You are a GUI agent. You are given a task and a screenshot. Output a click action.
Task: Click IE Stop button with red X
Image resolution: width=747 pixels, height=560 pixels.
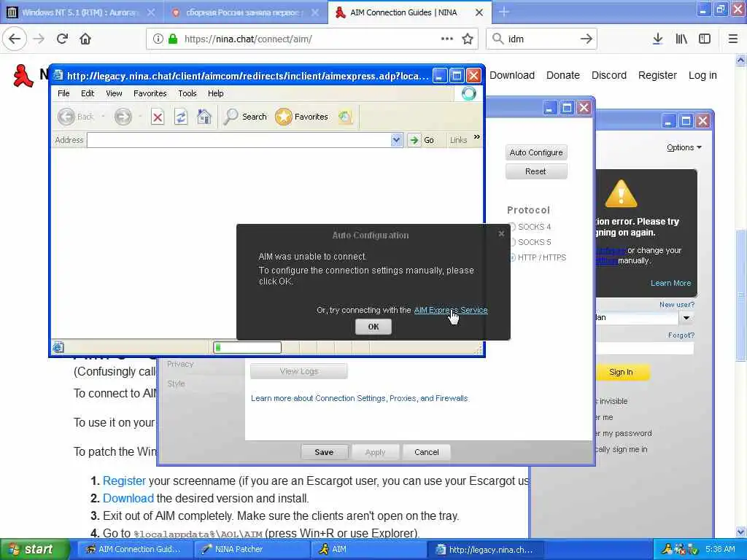(x=158, y=117)
